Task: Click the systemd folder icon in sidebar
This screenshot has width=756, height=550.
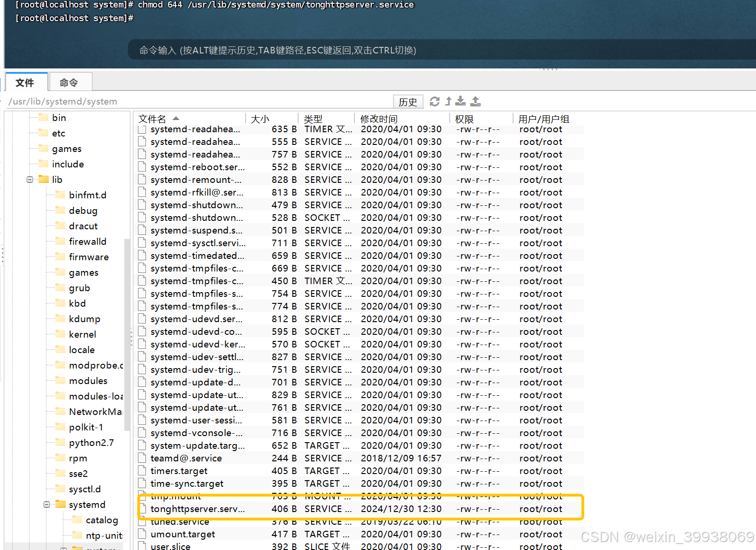Action: [x=61, y=505]
